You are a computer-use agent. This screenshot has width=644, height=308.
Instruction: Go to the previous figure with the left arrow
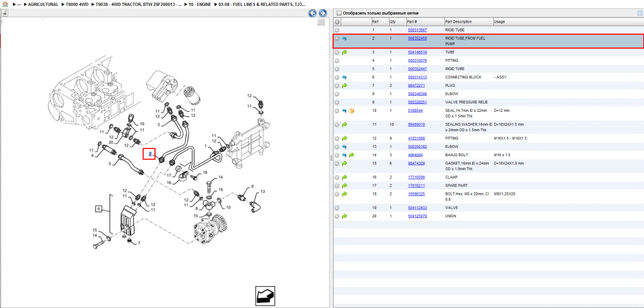[x=312, y=13]
